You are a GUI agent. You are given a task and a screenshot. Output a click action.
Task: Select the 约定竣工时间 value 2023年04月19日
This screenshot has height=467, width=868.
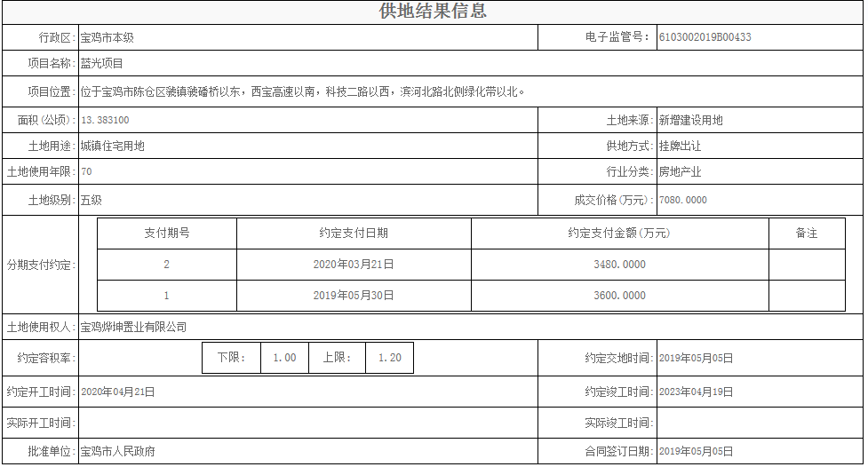[x=696, y=392]
